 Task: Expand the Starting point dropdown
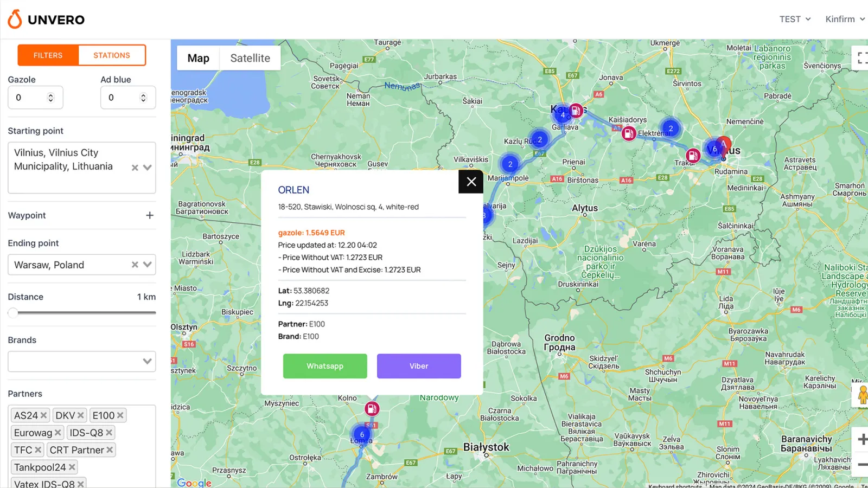148,168
